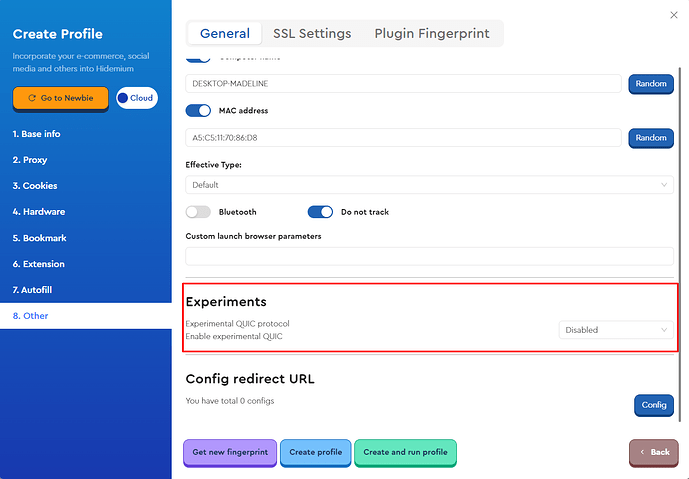
Task: Open the Effective Type dropdown
Action: (428, 185)
